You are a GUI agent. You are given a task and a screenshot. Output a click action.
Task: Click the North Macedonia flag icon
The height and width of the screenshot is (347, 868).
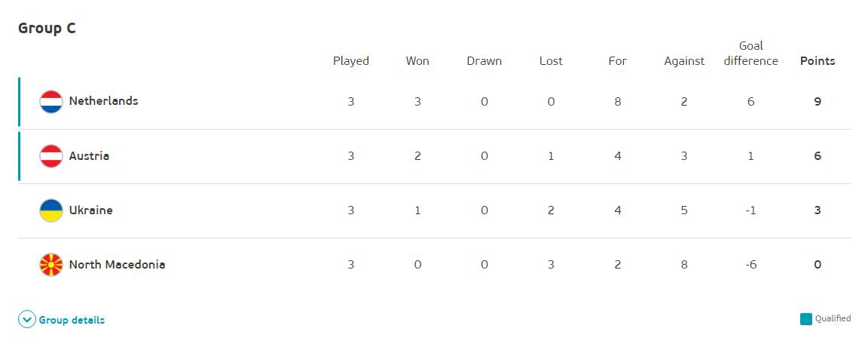tap(51, 265)
